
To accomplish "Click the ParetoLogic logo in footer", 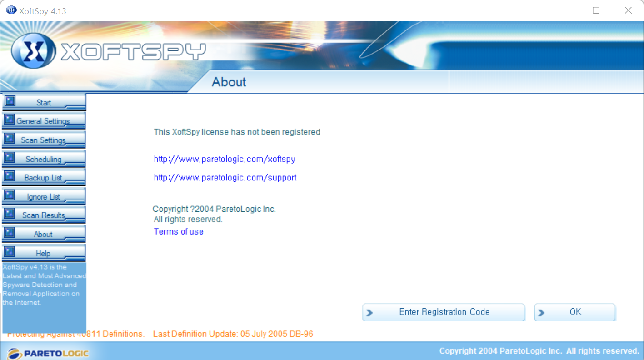I will pos(48,353).
